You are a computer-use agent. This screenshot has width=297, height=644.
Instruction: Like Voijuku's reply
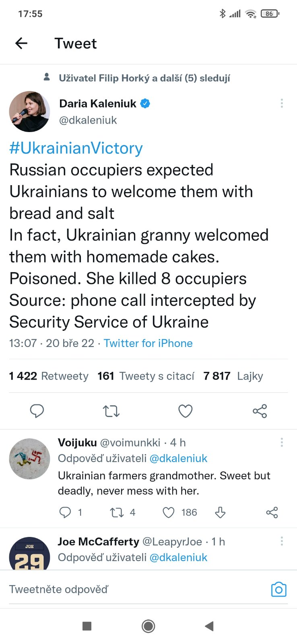(x=169, y=512)
